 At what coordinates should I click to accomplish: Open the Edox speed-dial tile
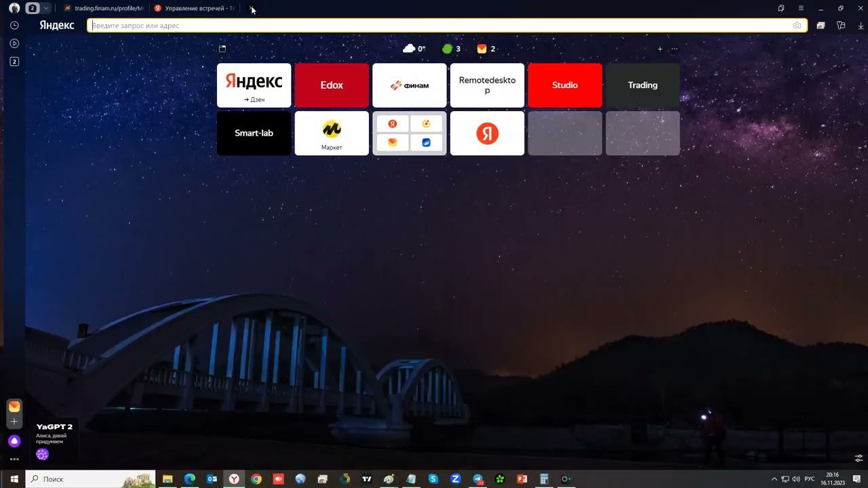pos(332,85)
